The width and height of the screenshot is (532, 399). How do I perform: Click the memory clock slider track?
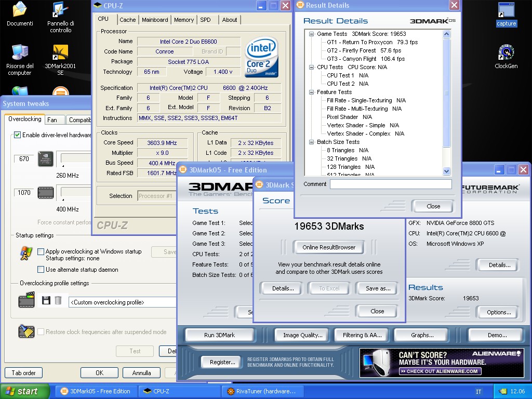76,192
